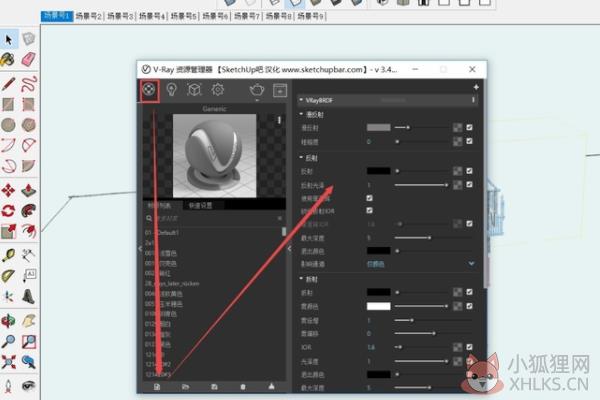The height and width of the screenshot is (400, 600).
Task: Open the quick settings tab
Action: click(200, 206)
